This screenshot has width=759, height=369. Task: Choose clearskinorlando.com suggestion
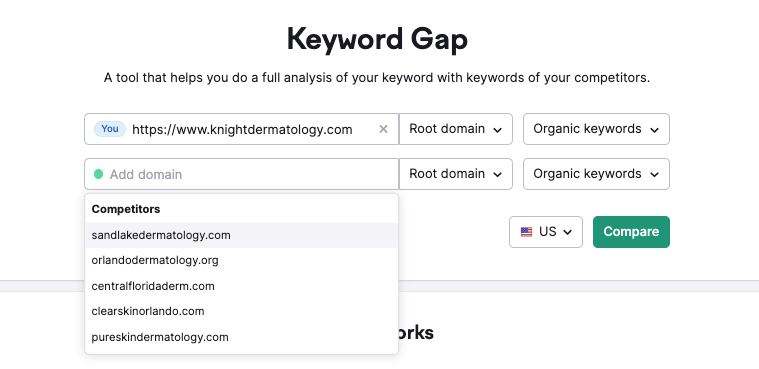click(242, 311)
